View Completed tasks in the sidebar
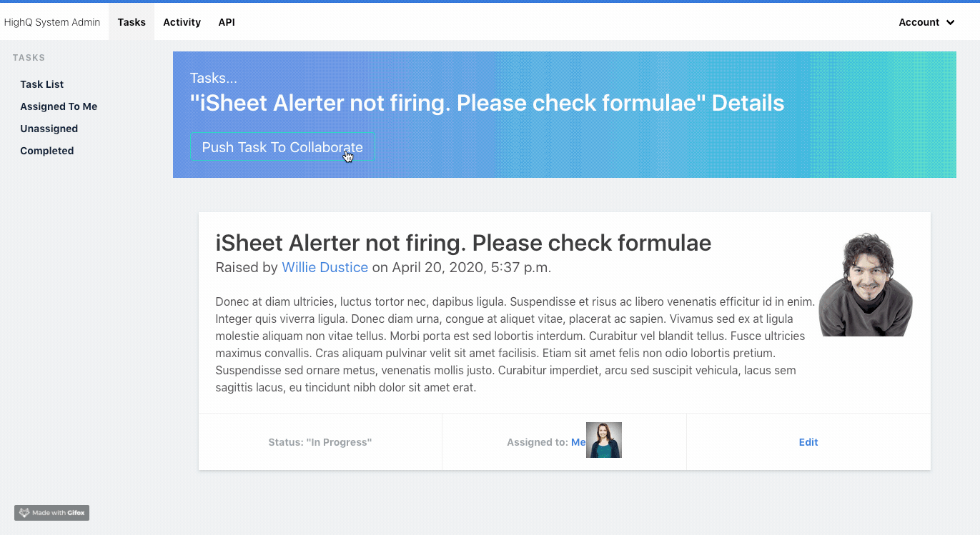The width and height of the screenshot is (980, 535). [47, 151]
